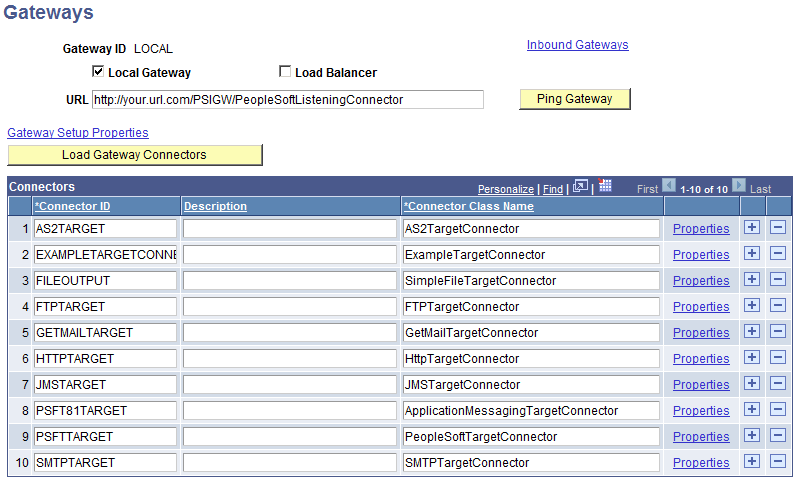Image resolution: width=794 pixels, height=478 pixels.
Task: Click the Ping Gateway button
Action: click(575, 99)
